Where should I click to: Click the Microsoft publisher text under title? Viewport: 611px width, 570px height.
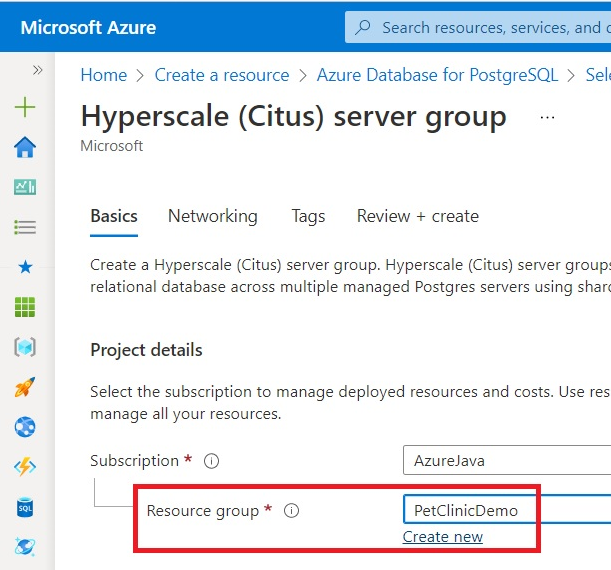tap(111, 146)
